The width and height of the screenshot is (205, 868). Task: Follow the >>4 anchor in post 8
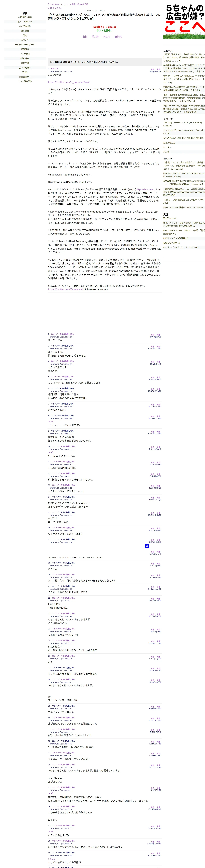click(51, 422)
